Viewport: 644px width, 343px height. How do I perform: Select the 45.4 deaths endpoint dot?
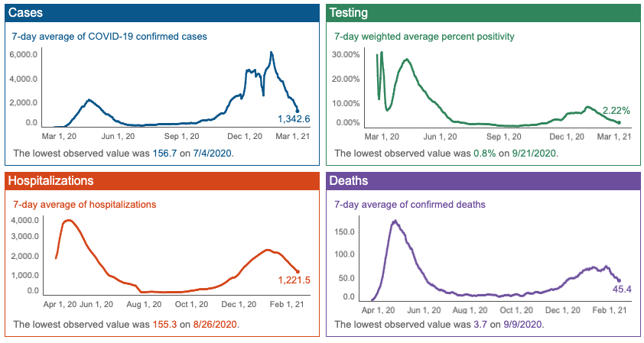pos(619,280)
